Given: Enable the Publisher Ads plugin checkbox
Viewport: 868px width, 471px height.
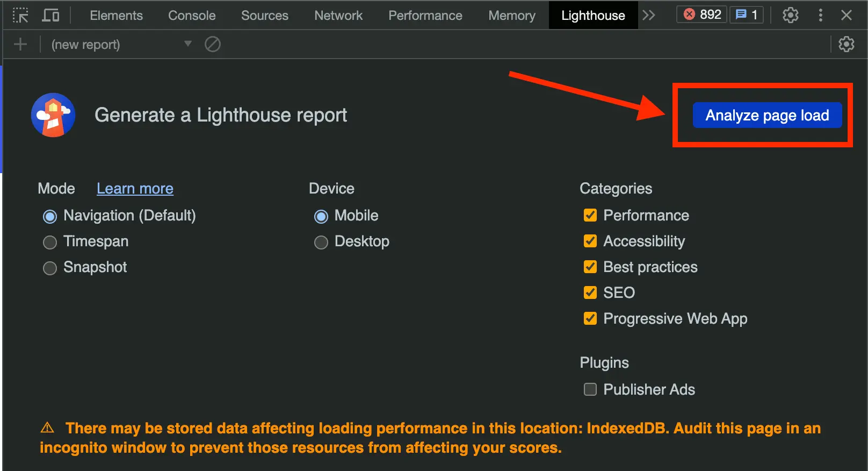Looking at the screenshot, I should pos(590,389).
